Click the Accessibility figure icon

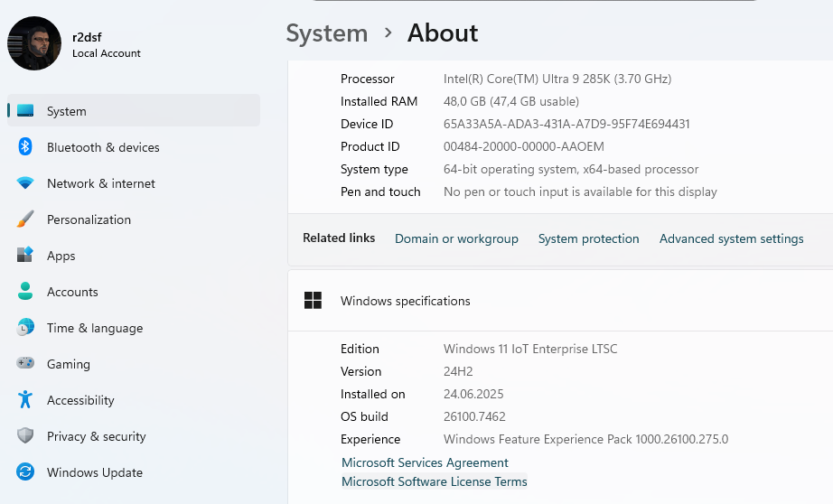coord(25,400)
